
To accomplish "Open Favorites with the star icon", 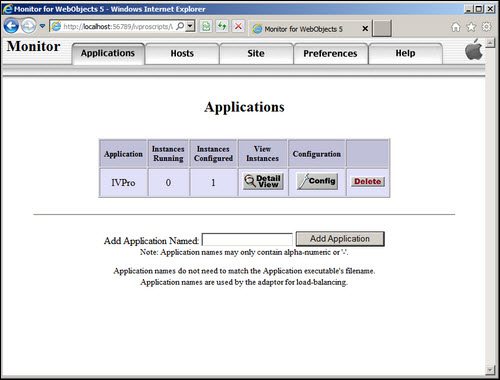I will (471, 27).
